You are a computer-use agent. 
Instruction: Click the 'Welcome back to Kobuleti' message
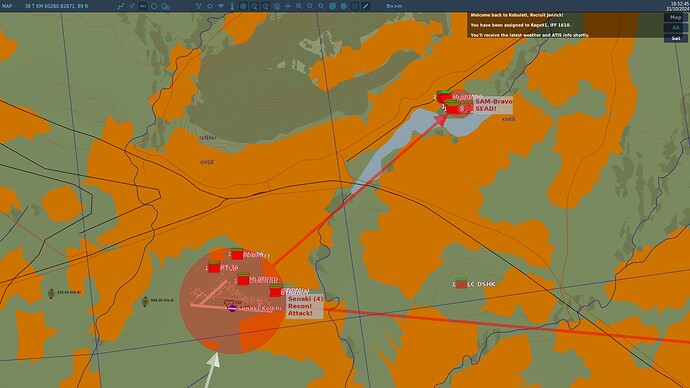517,15
